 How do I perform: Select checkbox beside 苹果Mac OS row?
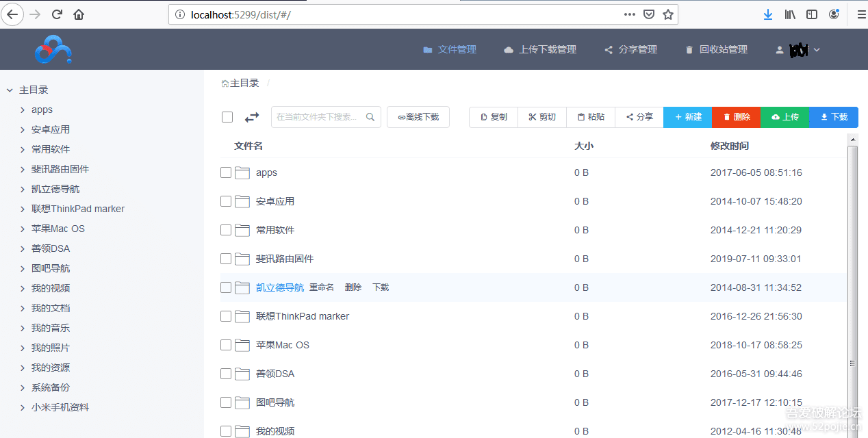pyautogui.click(x=226, y=345)
